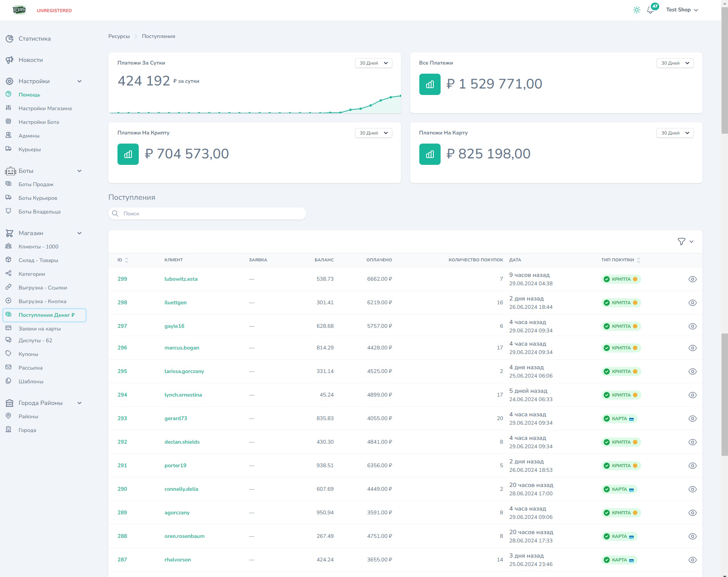Viewport: 728px width, 577px height.
Task: Click last data point on payments chart
Action: 400,96
